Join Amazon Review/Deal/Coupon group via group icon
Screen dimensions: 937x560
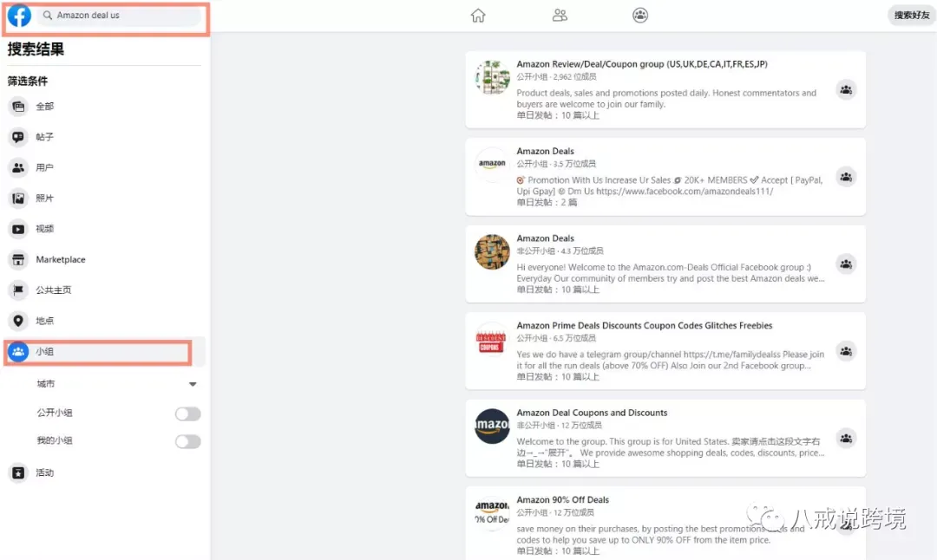tap(846, 90)
